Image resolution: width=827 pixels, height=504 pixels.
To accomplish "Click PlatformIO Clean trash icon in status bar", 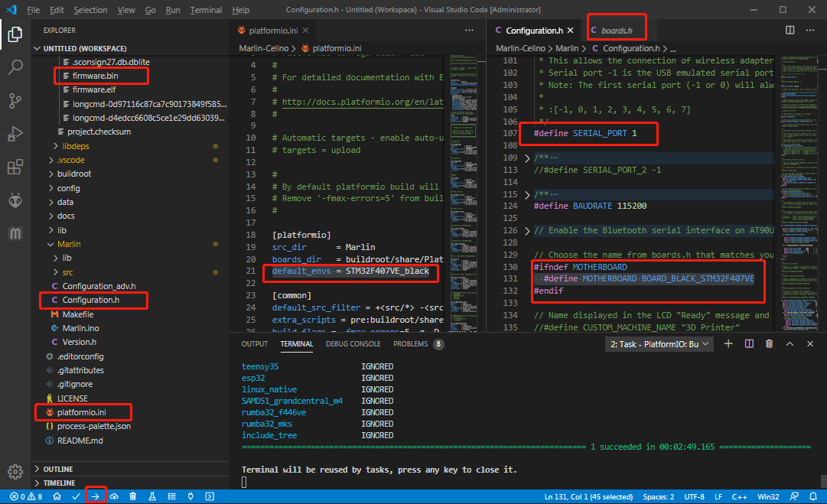I will [133, 496].
